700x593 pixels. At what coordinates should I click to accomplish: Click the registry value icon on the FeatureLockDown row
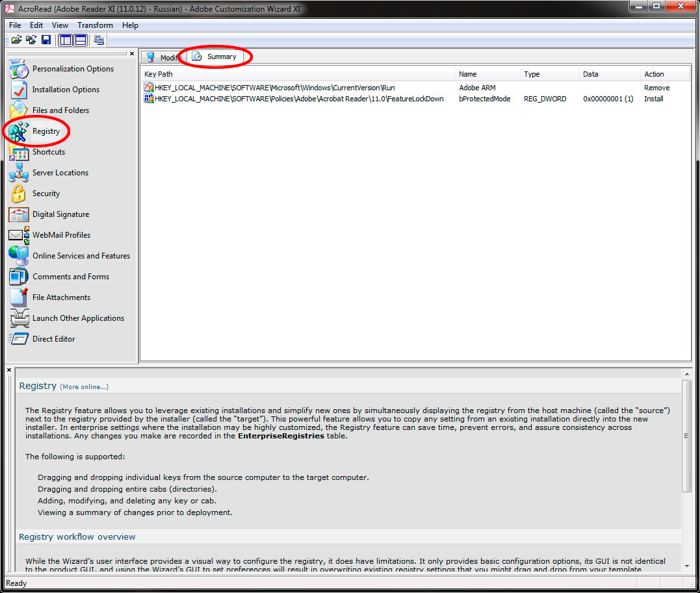click(149, 99)
